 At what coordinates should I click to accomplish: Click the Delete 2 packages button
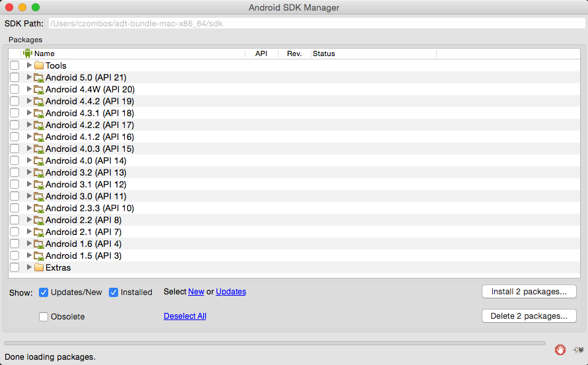[x=529, y=316]
